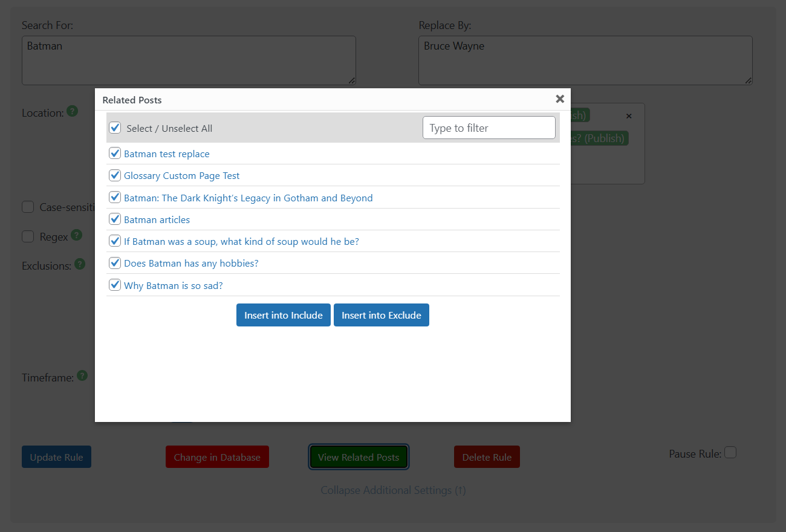The width and height of the screenshot is (786, 532).
Task: Uncheck the Batman soup post checkbox
Action: [115, 241]
